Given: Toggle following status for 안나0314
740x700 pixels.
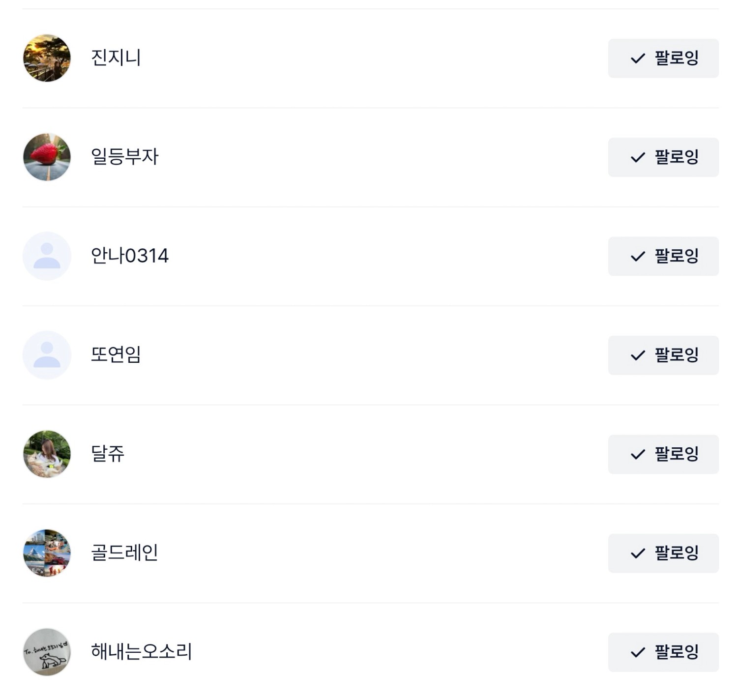Looking at the screenshot, I should 663,256.
